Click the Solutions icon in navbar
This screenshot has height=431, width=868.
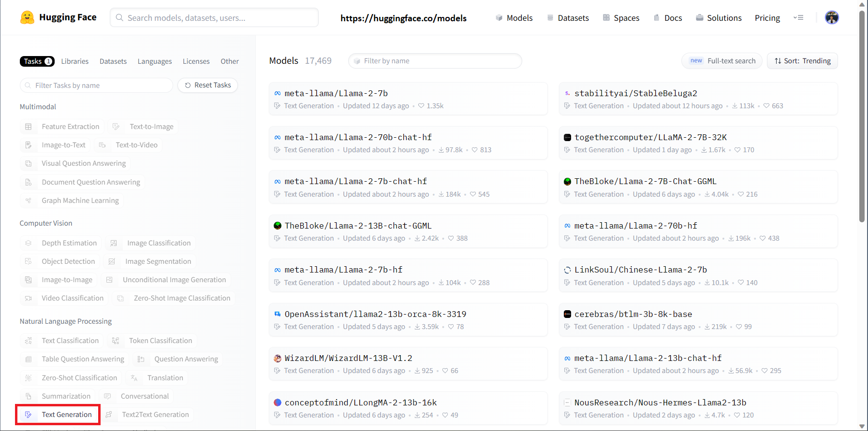[700, 18]
